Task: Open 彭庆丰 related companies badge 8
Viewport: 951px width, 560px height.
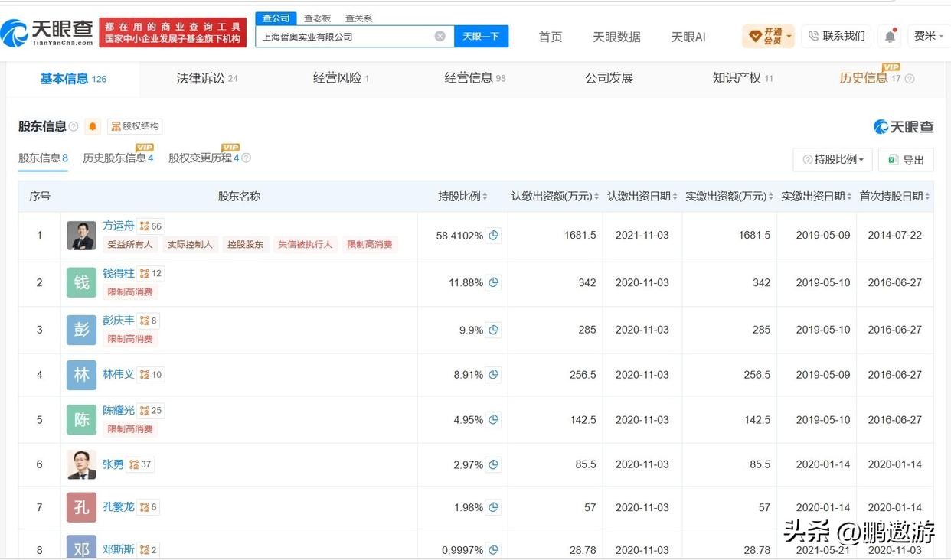Action: pos(149,321)
